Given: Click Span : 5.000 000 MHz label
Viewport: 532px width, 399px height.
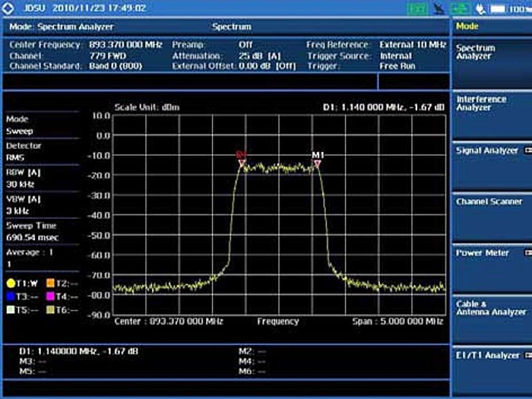Looking at the screenshot, I should tap(398, 321).
